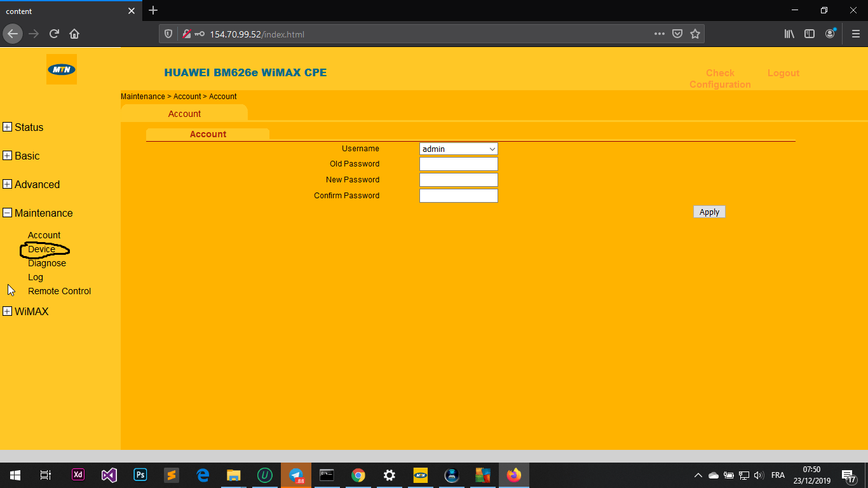This screenshot has height=488, width=868.
Task: Open Firefox hamburger menu
Action: [855, 34]
